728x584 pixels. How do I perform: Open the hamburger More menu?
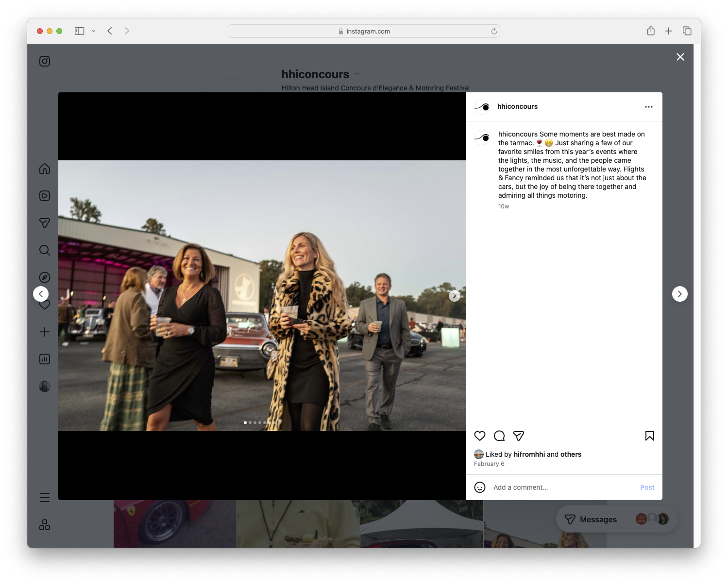(x=44, y=497)
